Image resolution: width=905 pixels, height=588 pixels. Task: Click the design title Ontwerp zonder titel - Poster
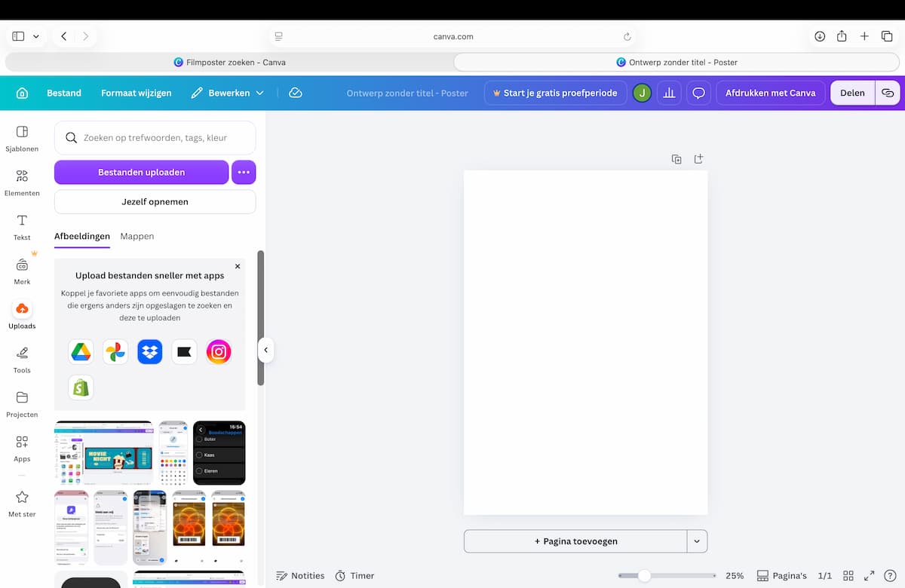[x=407, y=93]
